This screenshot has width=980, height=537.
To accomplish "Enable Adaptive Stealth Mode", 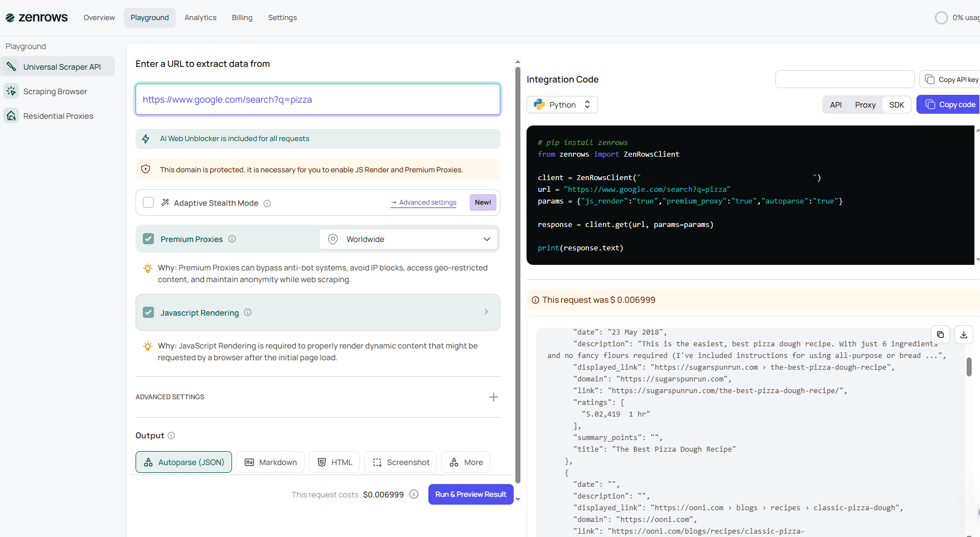I will 148,202.
